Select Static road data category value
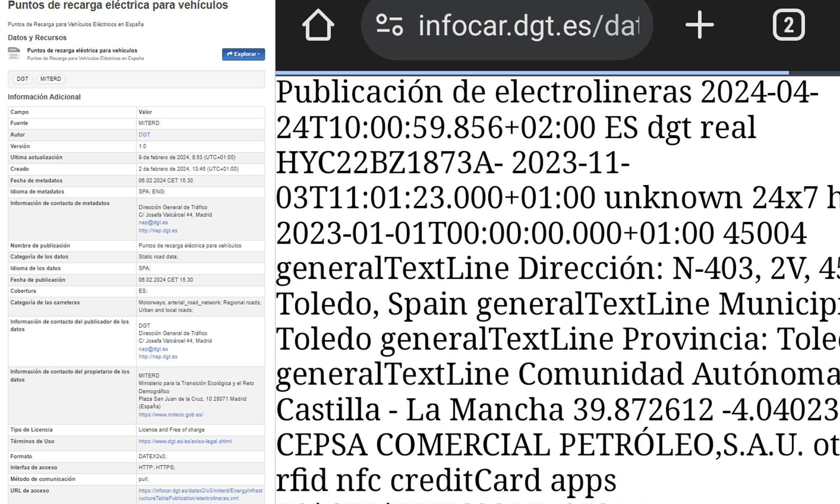 158,257
